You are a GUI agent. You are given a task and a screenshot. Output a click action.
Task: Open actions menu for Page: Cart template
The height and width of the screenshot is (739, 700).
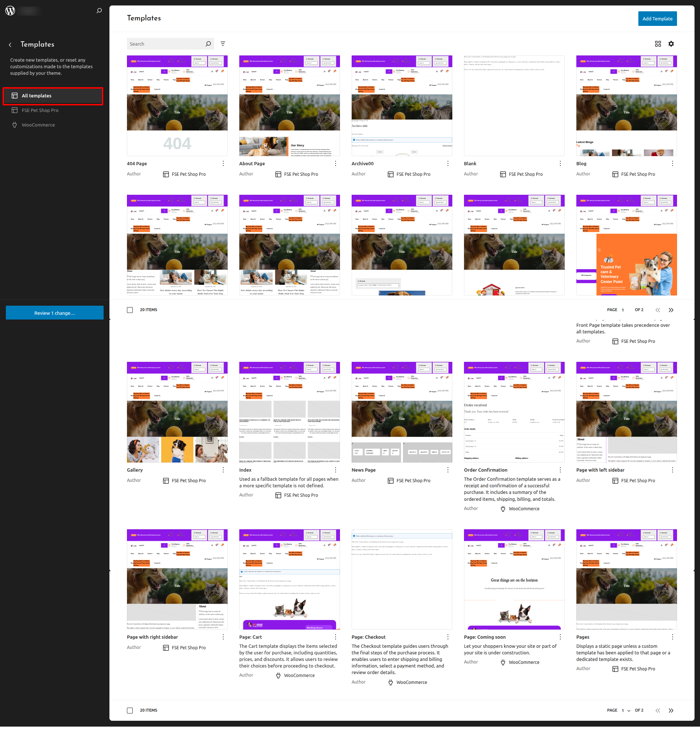(336, 637)
